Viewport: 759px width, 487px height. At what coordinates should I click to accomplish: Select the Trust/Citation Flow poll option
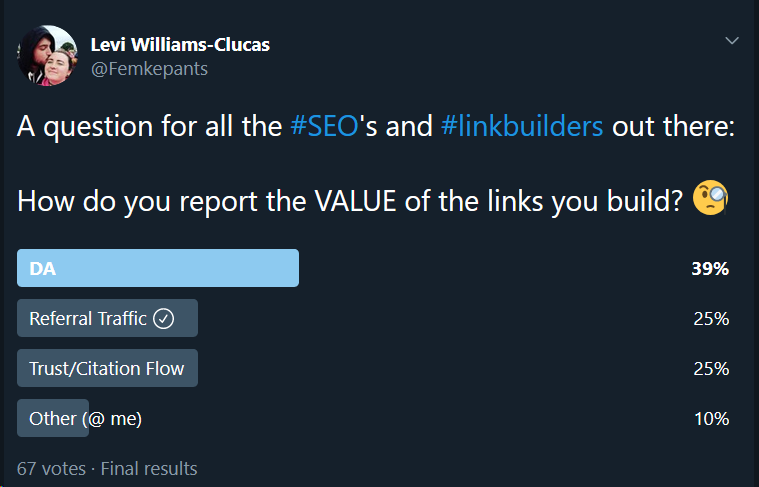[107, 368]
